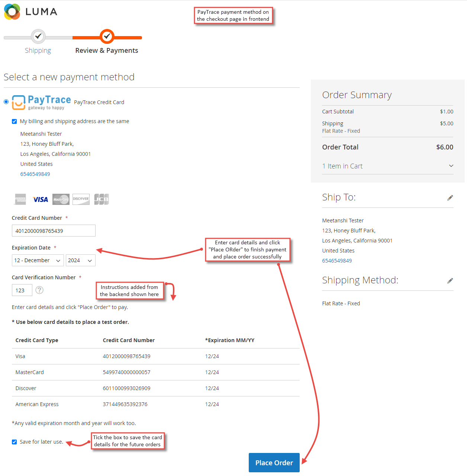Click the LUMA store name text

(x=42, y=12)
